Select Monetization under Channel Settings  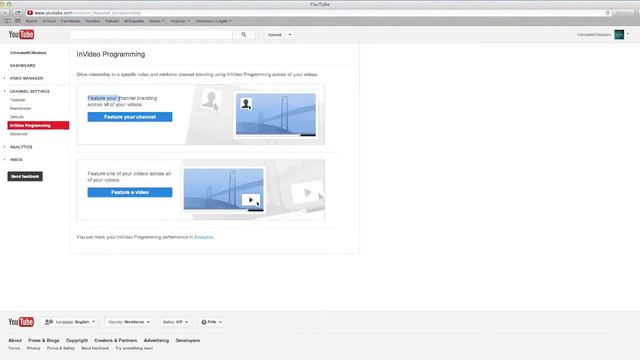[20, 109]
